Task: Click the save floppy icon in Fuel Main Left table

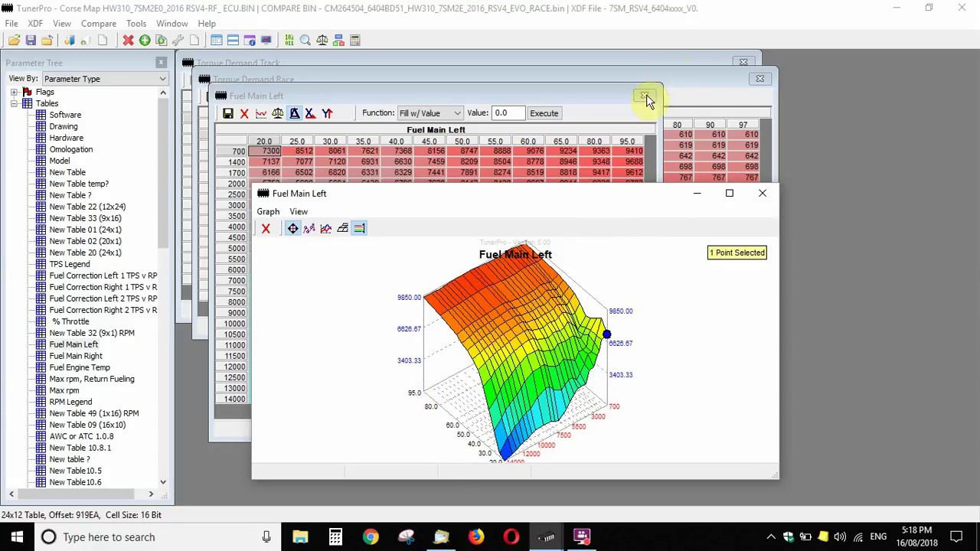Action: pos(228,113)
